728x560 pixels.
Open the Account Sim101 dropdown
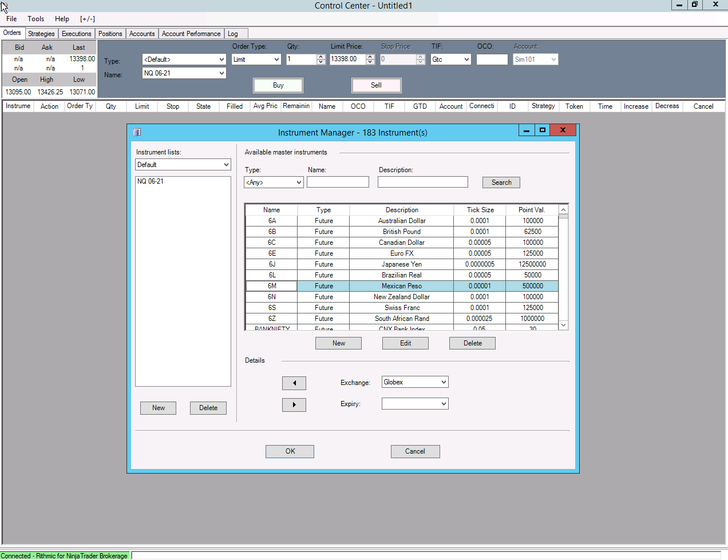click(x=553, y=59)
